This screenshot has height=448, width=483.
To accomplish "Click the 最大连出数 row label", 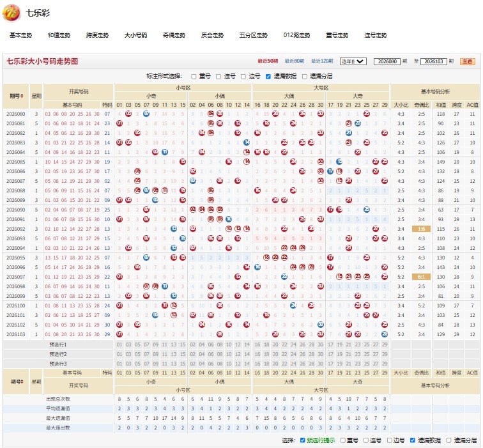I will [x=58, y=428].
